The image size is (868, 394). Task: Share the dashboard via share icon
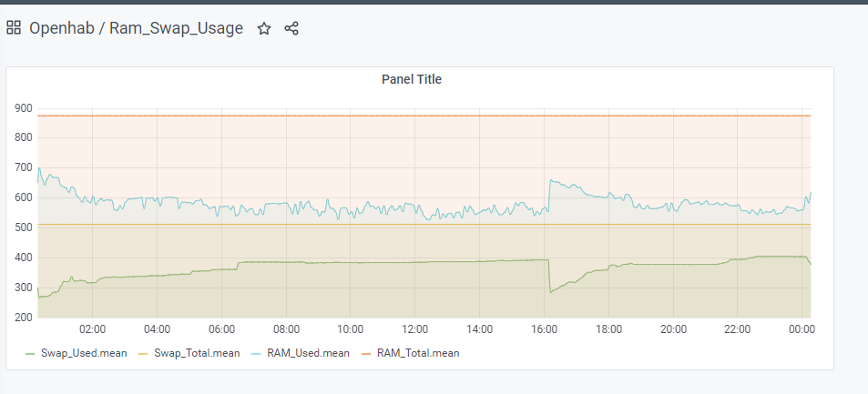coord(291,29)
